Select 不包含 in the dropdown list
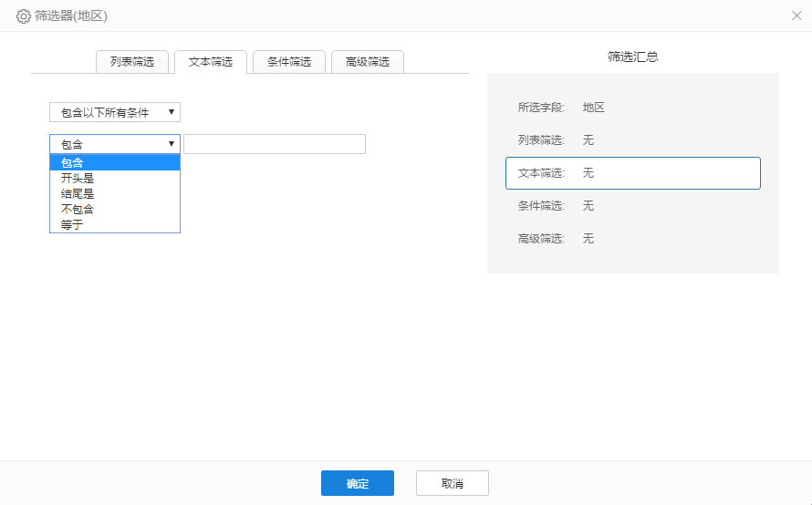The image size is (812, 505). click(115, 210)
